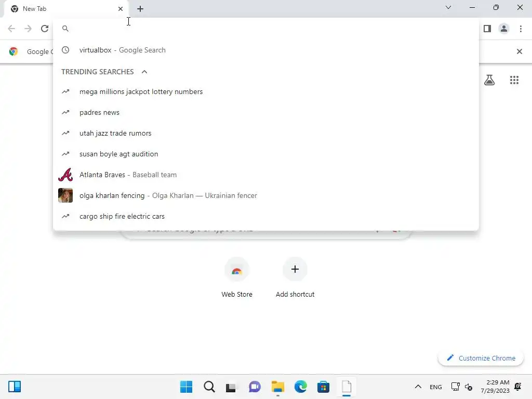Select virtualbox Google Search history suggestion
532x399 pixels.
pyautogui.click(x=266, y=50)
